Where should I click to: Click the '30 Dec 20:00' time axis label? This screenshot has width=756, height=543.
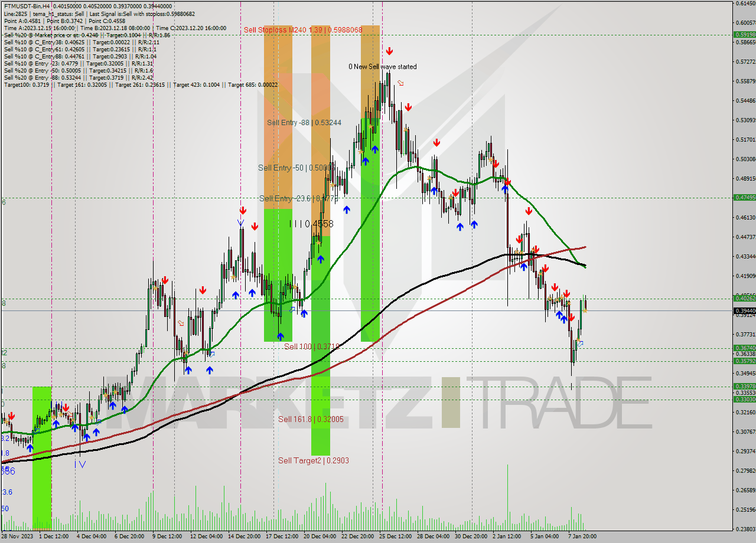(471, 537)
